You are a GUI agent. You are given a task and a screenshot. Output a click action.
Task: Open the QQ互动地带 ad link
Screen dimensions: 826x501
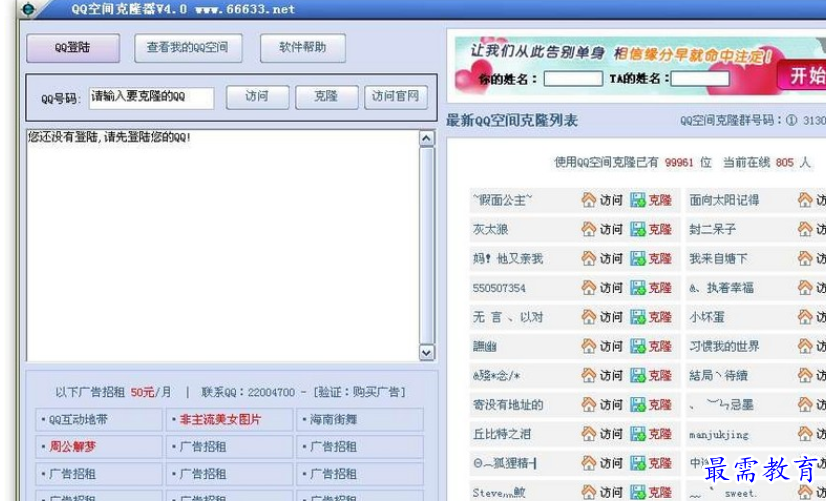click(x=78, y=420)
